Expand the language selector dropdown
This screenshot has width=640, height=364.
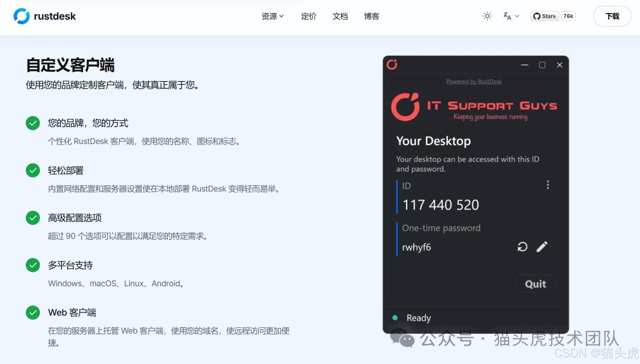(x=511, y=17)
